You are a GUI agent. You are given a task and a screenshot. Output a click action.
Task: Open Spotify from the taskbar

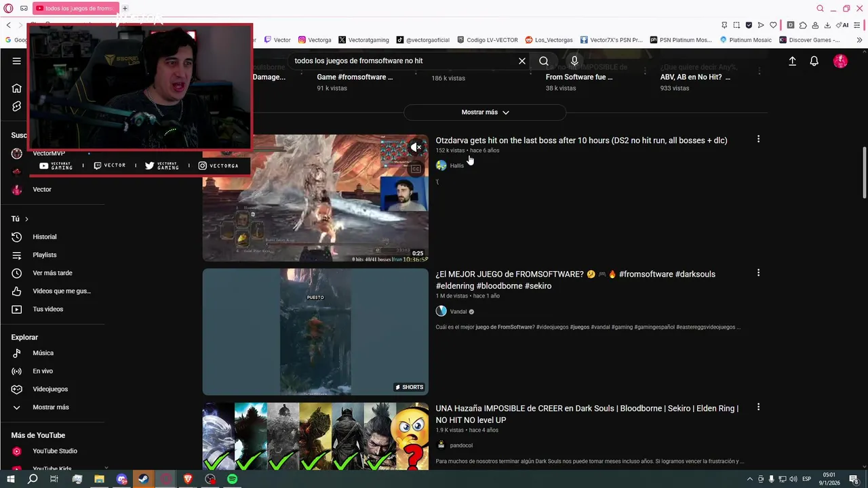coord(233,479)
